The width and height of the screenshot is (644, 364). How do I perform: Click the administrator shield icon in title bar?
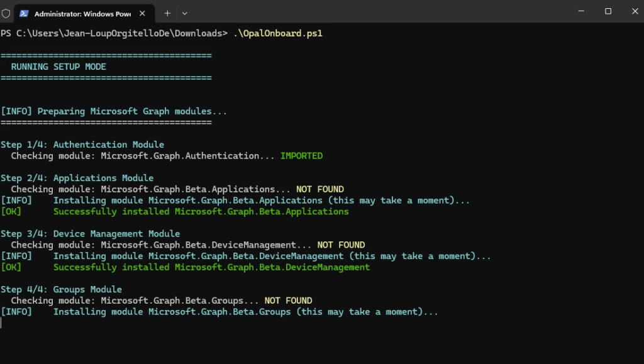[6, 13]
